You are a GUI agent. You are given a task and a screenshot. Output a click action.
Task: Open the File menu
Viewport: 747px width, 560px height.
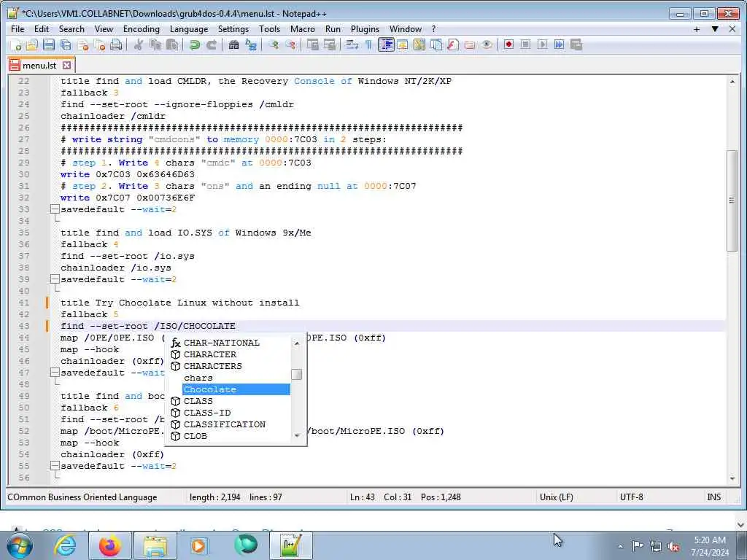tap(18, 29)
